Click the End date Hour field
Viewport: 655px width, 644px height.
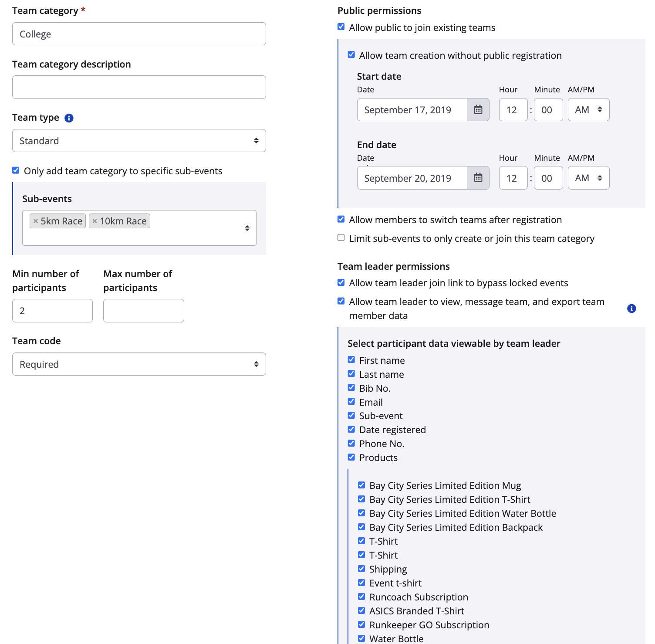(513, 178)
